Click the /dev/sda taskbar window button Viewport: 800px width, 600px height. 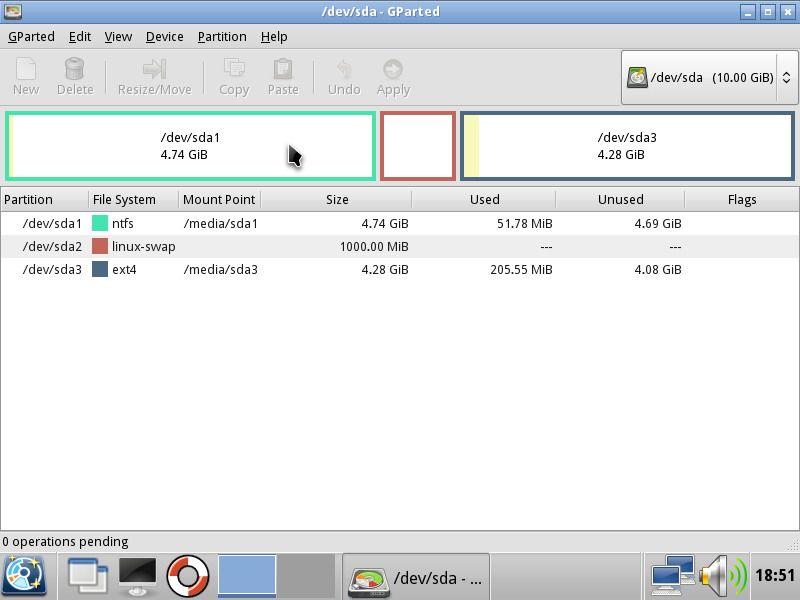click(416, 577)
